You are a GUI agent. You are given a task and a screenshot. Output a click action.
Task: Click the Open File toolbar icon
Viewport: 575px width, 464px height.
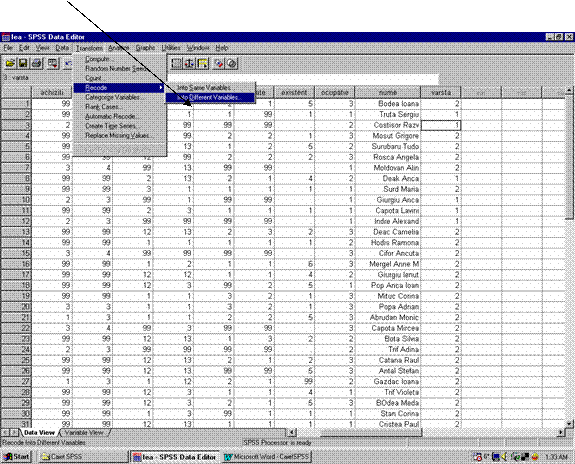(10, 63)
